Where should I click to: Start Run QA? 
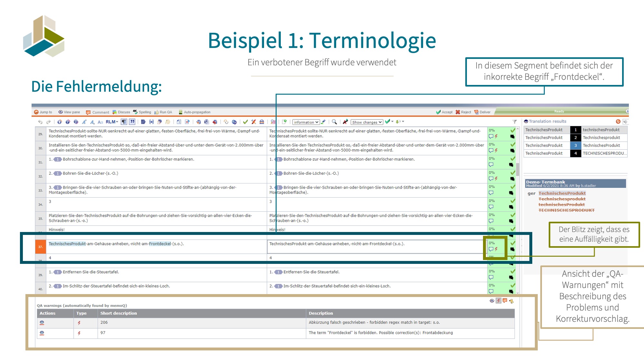(x=163, y=112)
